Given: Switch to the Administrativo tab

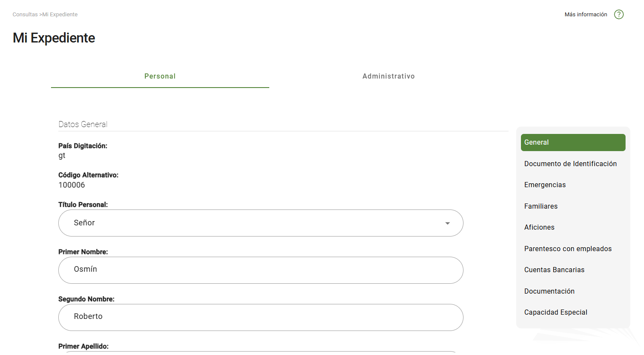Looking at the screenshot, I should pos(388,76).
